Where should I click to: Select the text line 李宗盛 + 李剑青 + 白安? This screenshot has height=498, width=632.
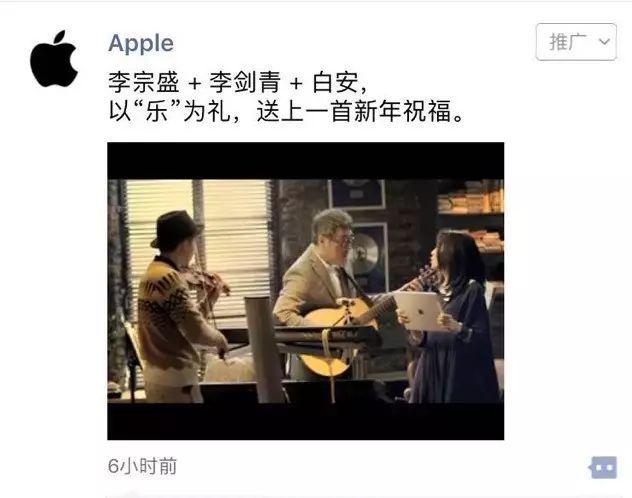[x=239, y=82]
